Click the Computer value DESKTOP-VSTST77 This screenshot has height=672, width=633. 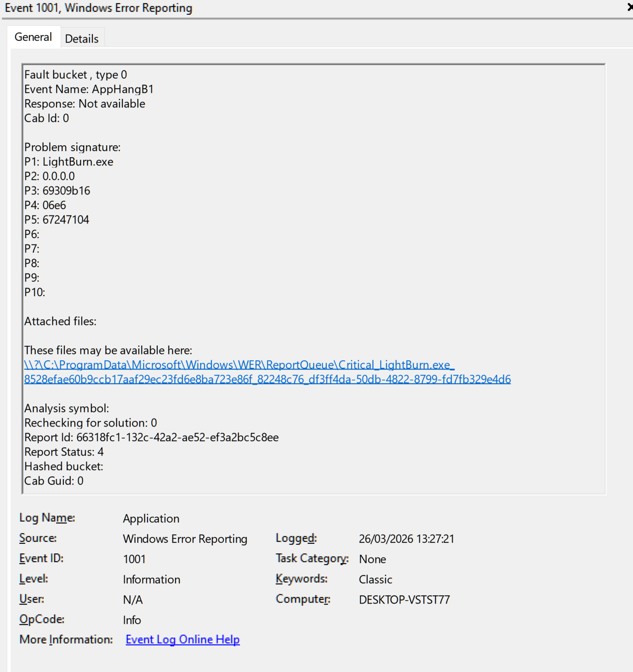point(404,599)
